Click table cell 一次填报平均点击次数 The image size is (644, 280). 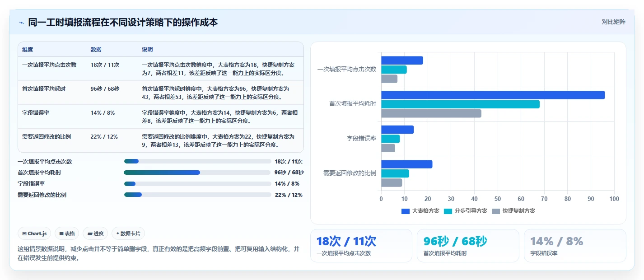coord(49,65)
